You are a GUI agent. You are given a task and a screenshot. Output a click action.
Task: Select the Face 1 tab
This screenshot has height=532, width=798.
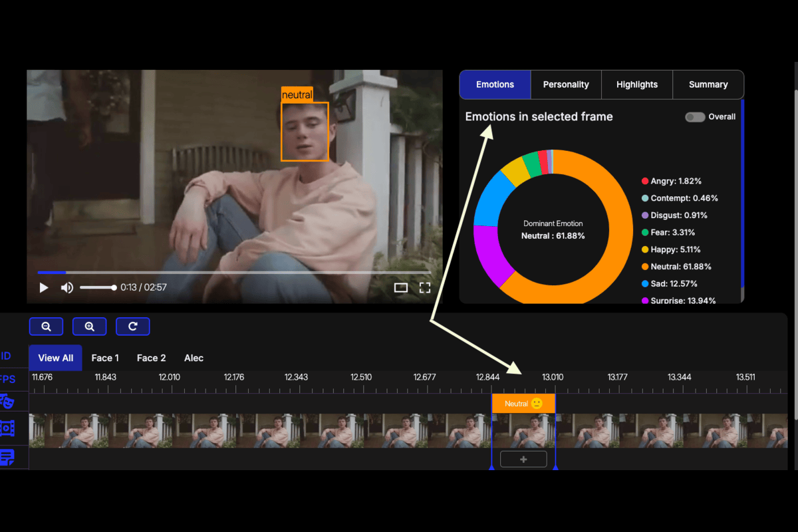pos(105,358)
